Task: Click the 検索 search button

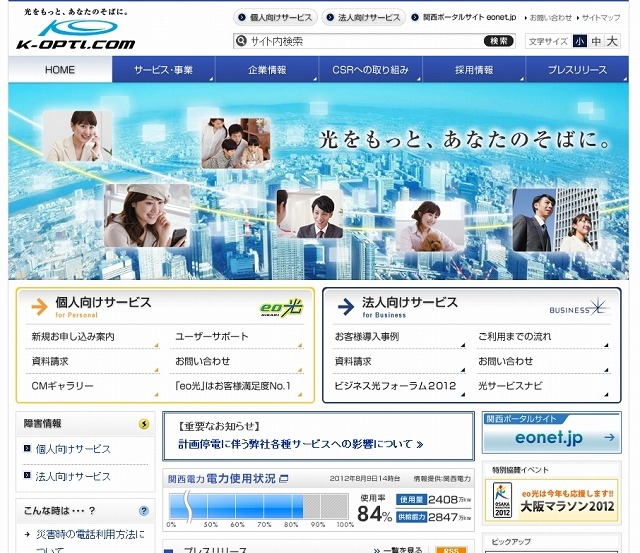Action: [x=498, y=41]
